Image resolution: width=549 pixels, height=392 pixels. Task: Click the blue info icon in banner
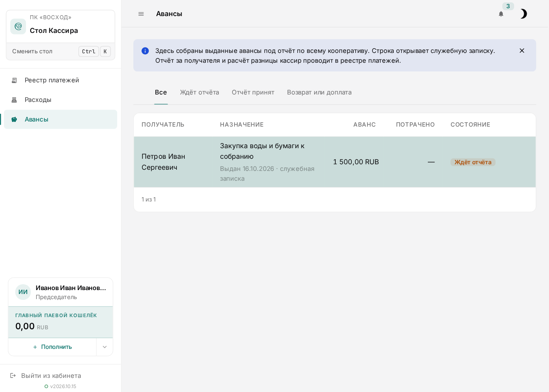(x=145, y=51)
